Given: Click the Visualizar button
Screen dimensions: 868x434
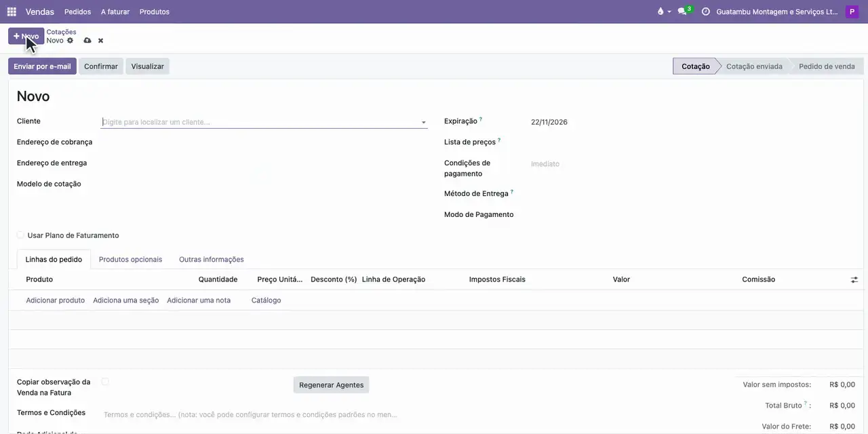Looking at the screenshot, I should click(x=147, y=66).
